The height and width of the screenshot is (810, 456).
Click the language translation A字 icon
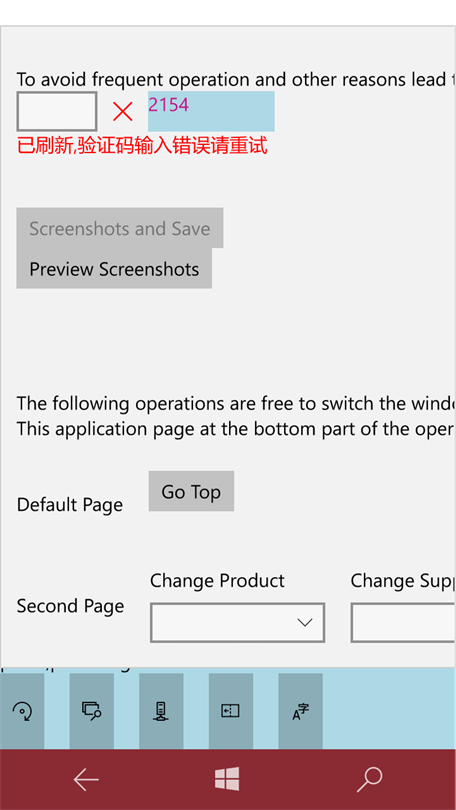(x=301, y=711)
